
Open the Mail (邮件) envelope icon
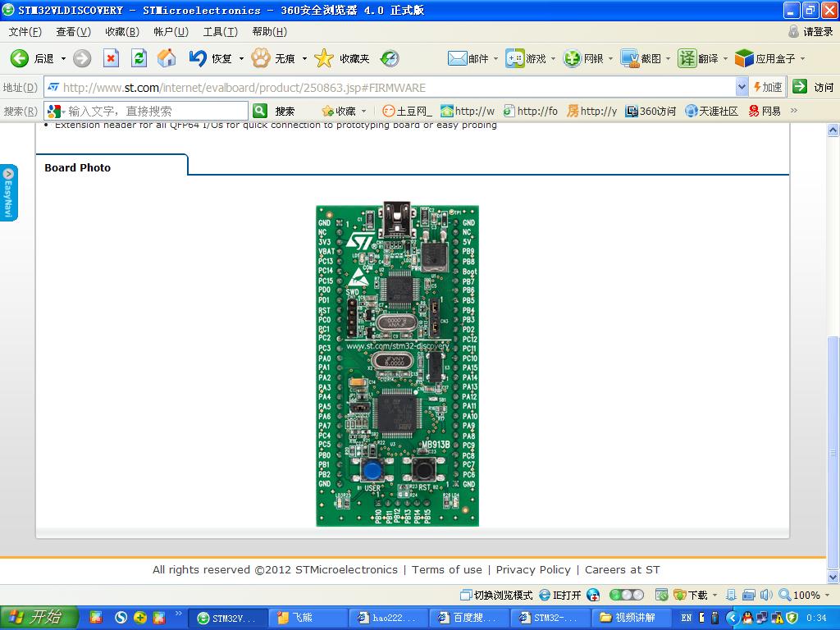pyautogui.click(x=457, y=58)
